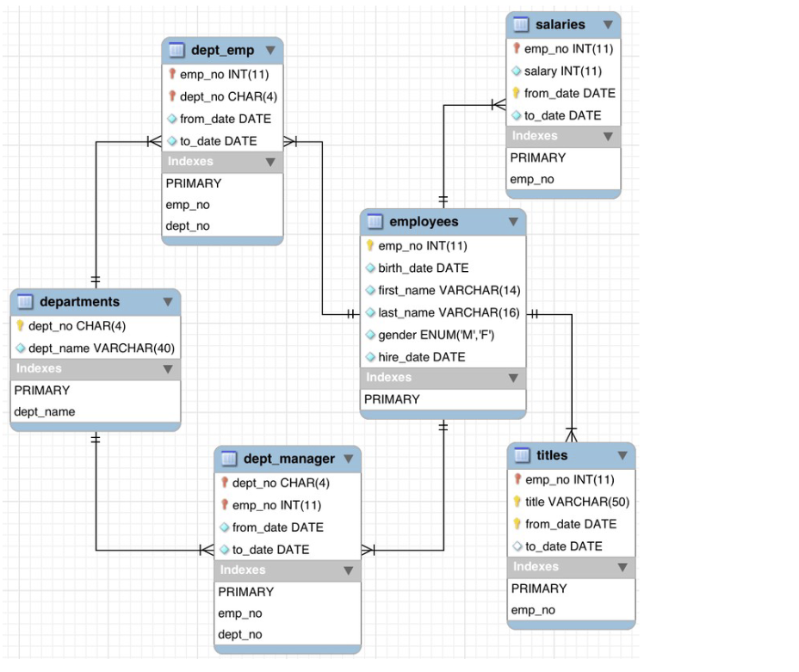
Task: Toggle the Indexes bar on the dept_manager table
Action: coord(287,570)
